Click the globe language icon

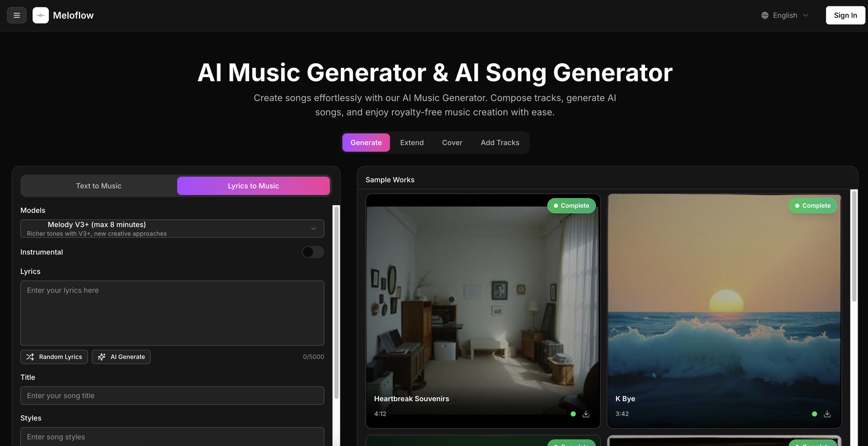765,15
